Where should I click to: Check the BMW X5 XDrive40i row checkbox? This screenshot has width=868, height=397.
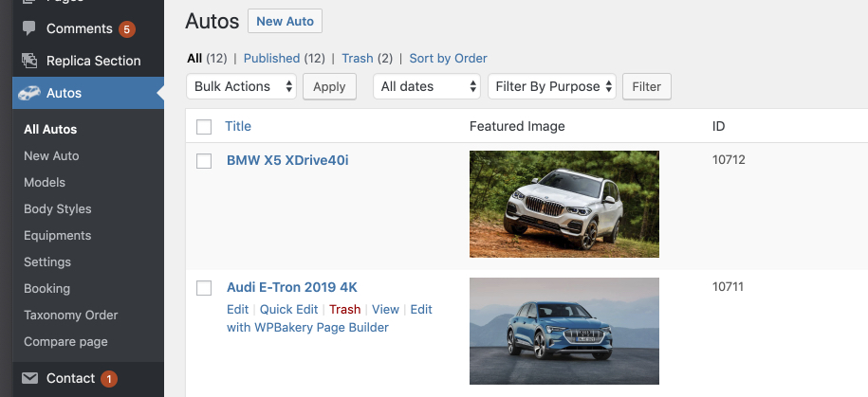click(x=204, y=161)
